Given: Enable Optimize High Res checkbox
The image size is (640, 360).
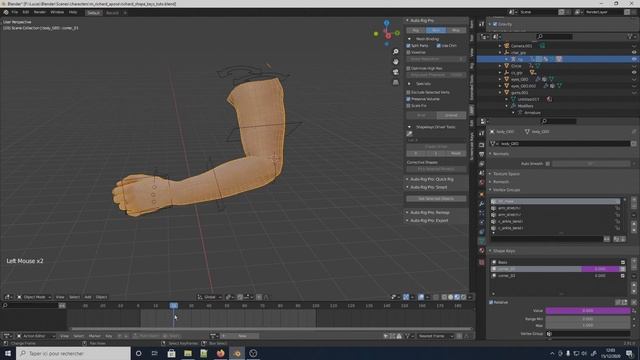Looking at the screenshot, I should 409,68.
